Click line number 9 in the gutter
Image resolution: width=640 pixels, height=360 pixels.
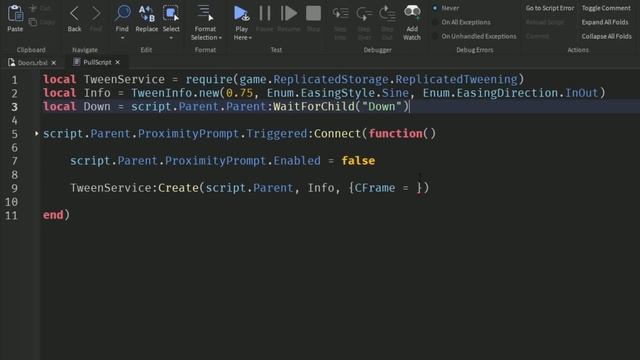[15, 188]
